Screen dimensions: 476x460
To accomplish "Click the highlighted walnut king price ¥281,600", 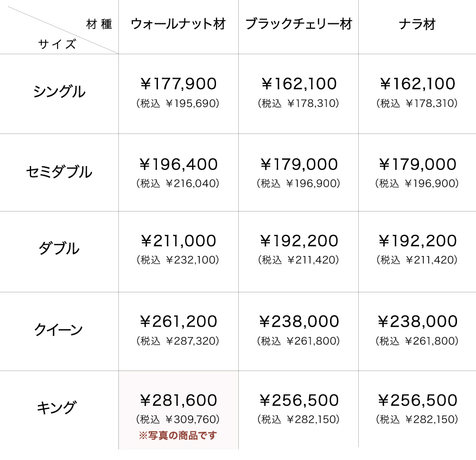I will [x=178, y=400].
